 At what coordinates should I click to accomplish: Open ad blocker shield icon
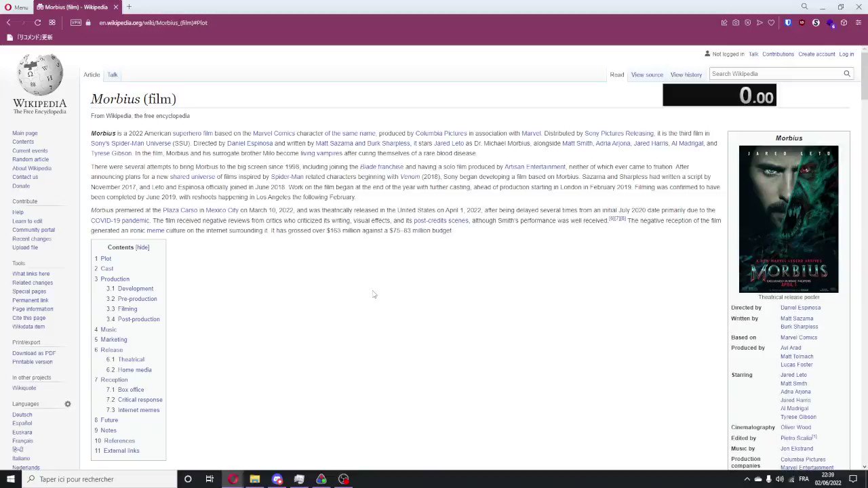748,22
